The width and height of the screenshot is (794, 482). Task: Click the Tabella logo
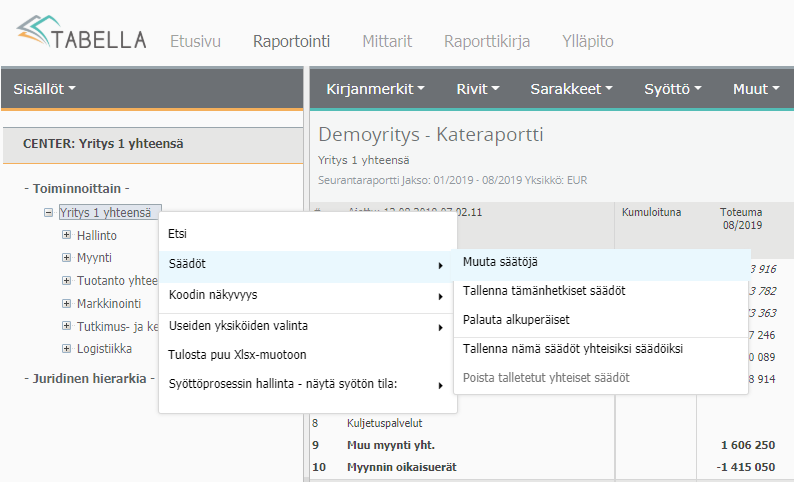click(x=82, y=36)
